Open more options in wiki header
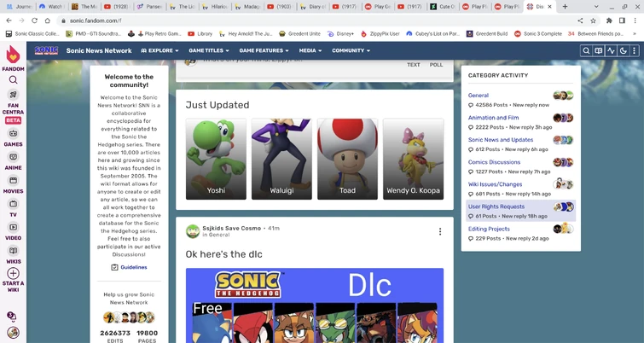Viewport: 644px width, 343px height. pos(635,50)
